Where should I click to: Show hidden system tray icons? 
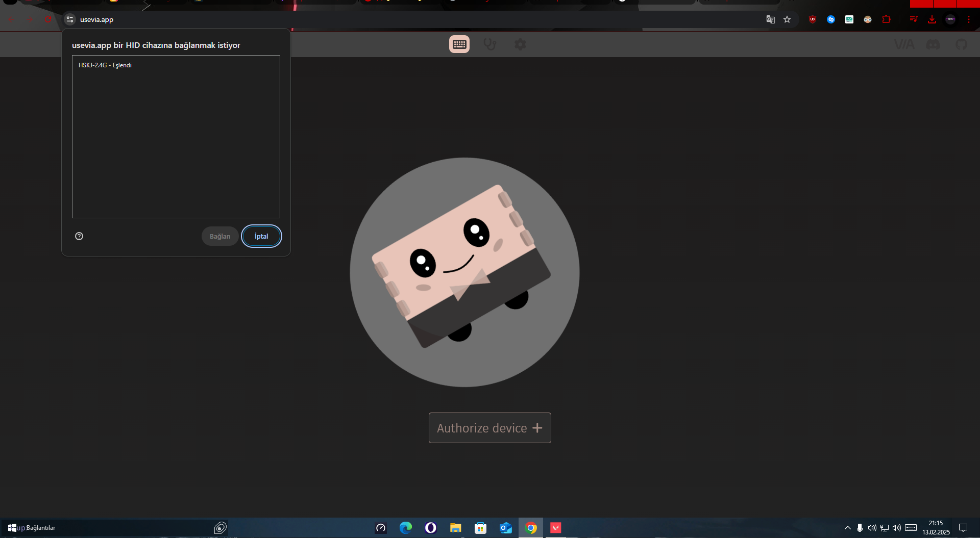(847, 528)
